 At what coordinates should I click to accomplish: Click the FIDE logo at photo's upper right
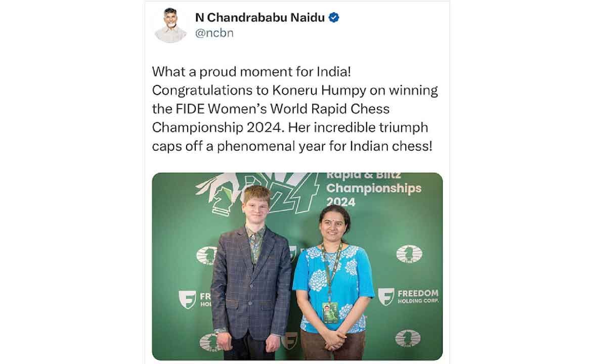pos(409,254)
